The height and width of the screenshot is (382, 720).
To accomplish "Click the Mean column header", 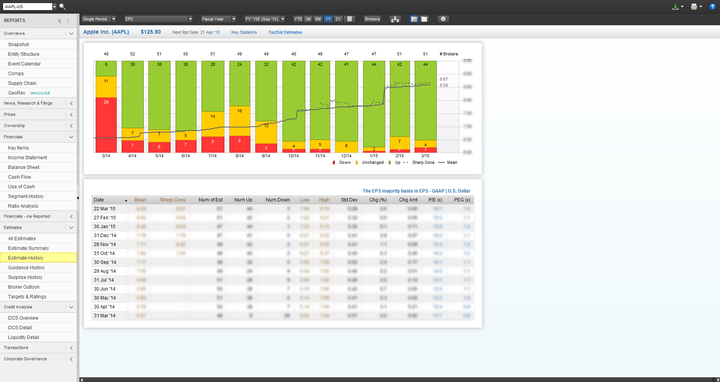I will point(140,200).
